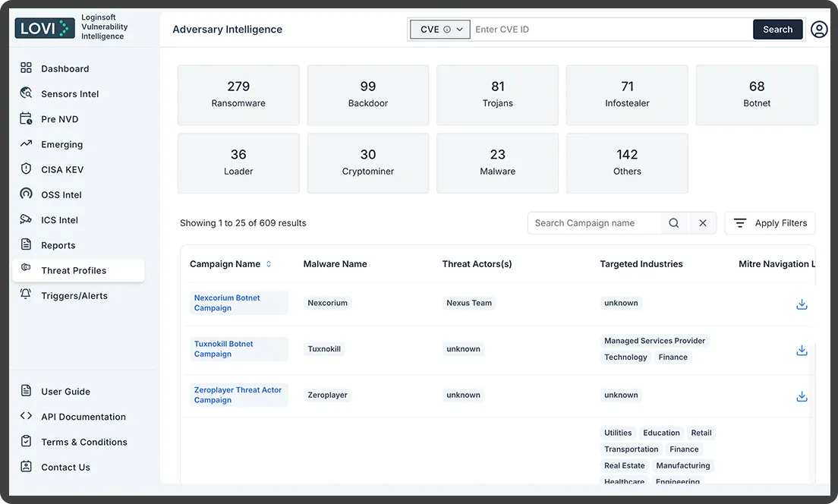Go to Dashboard in sidebar

[x=65, y=68]
